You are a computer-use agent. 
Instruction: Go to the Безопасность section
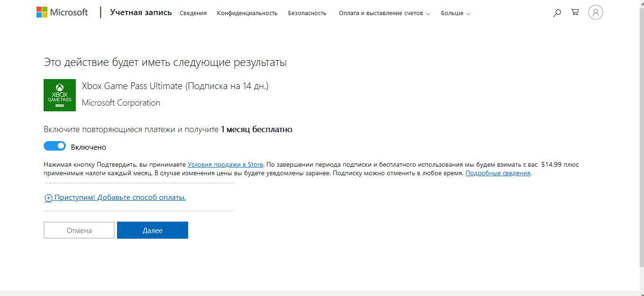(x=307, y=13)
